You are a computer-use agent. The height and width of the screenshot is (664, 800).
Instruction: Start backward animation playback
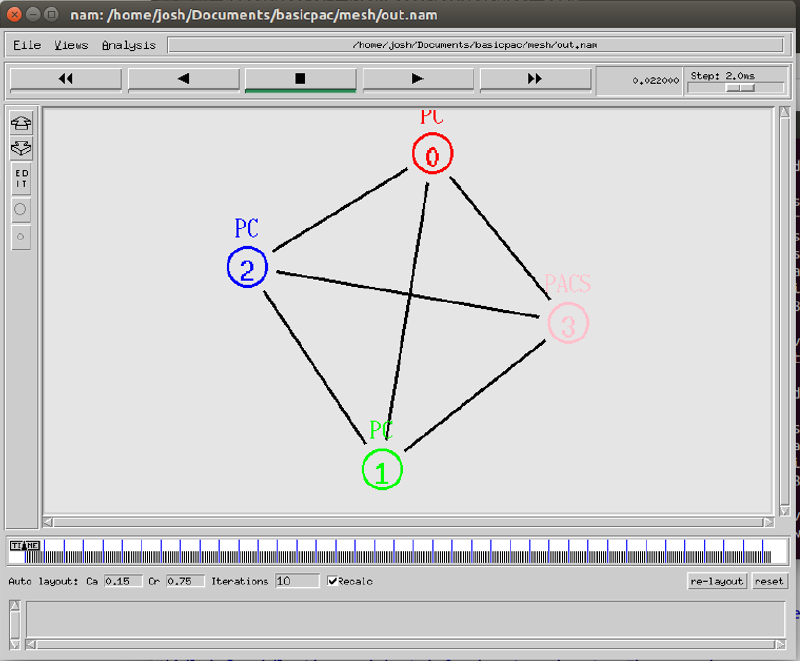tap(183, 79)
